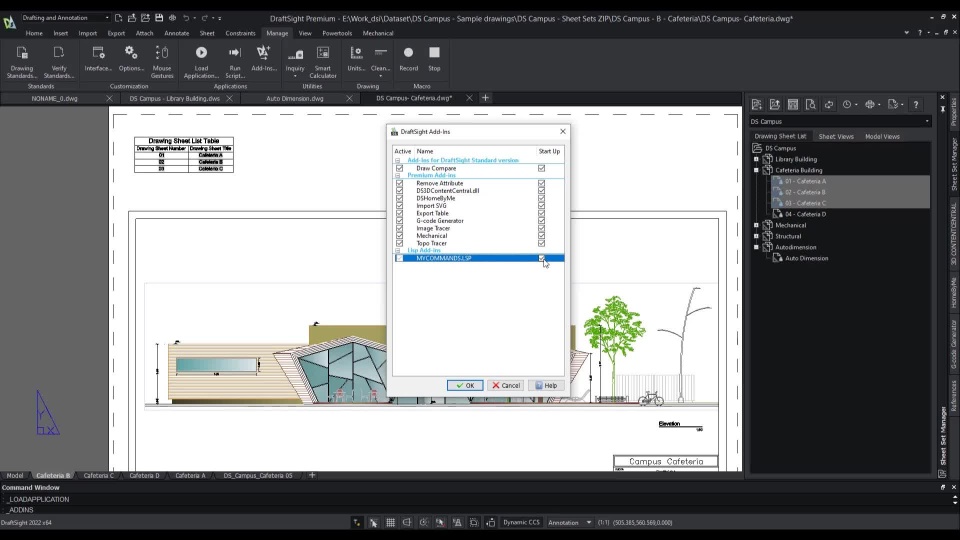Open the Annotate ribbon tab
This screenshot has width=960, height=540.
(176, 33)
